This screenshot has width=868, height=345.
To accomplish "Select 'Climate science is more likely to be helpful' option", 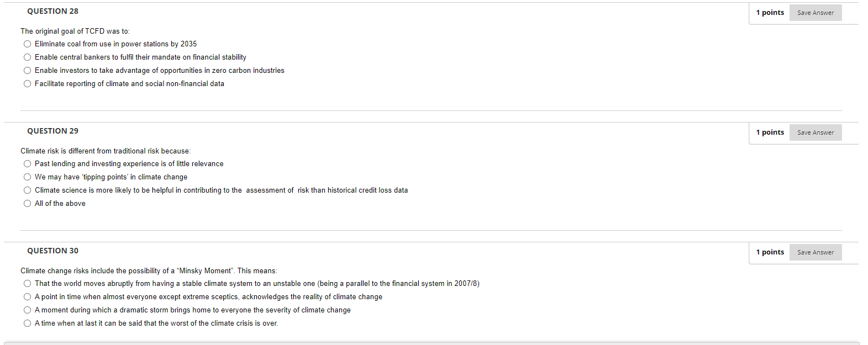I will coord(27,190).
